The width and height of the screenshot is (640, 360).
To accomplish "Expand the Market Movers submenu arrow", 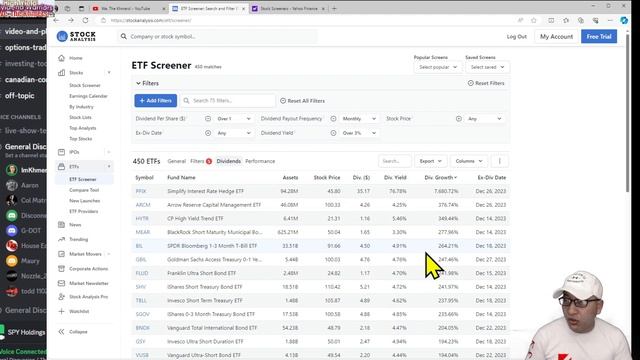I will 109,254.
